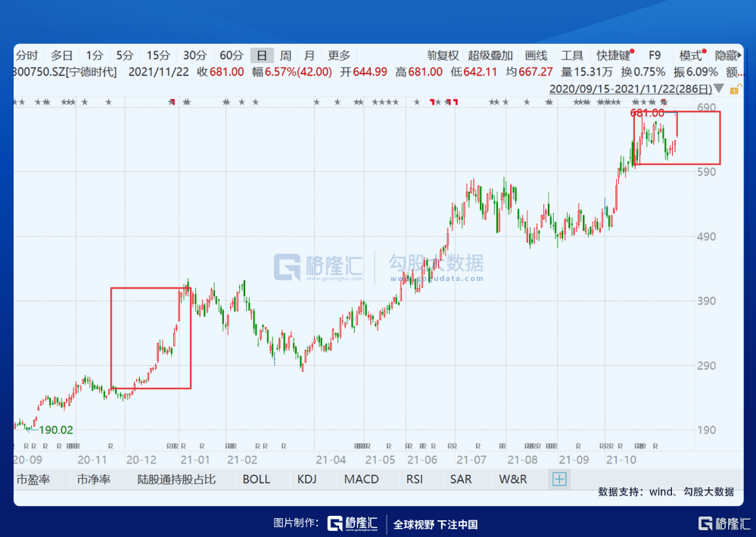This screenshot has width=756, height=537.
Task: Select the BOLL indicator tab
Action: pyautogui.click(x=256, y=479)
